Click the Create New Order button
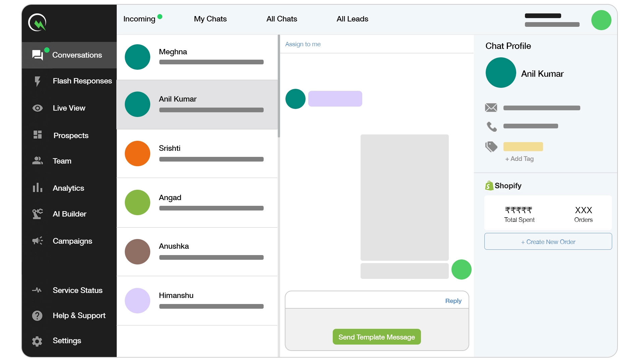This screenshot has width=644, height=362. pyautogui.click(x=548, y=241)
